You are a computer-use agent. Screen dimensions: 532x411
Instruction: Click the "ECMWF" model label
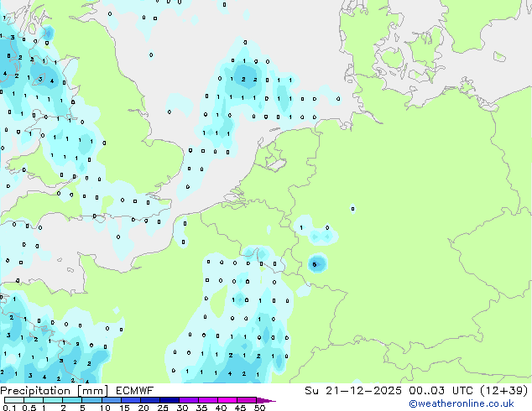coord(135,391)
